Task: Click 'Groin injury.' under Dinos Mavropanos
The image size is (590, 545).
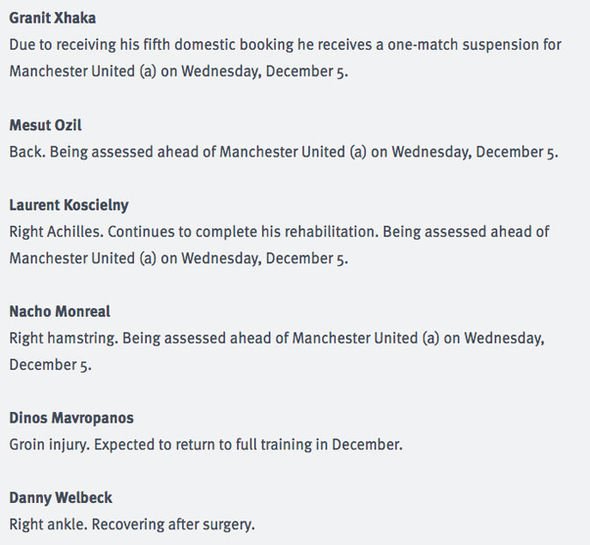Action: pos(49,445)
